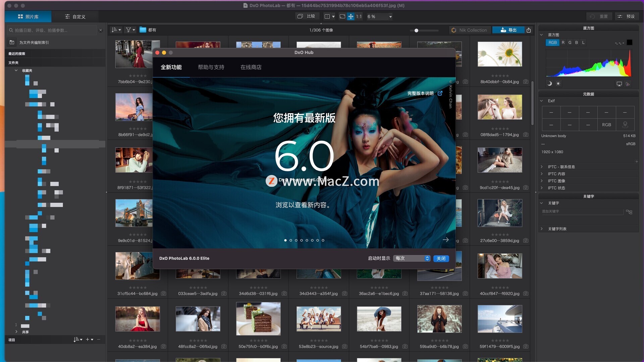Click the share icon next to 导出
This screenshot has width=644, height=362.
[529, 30]
